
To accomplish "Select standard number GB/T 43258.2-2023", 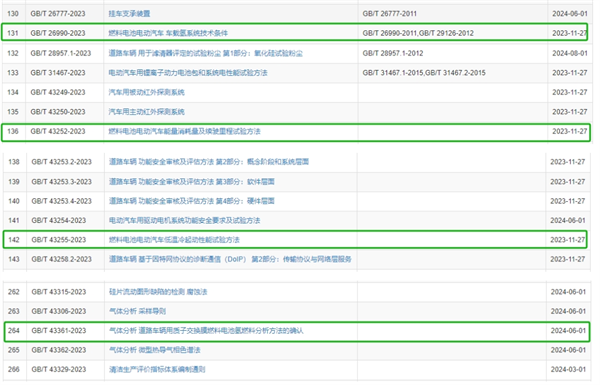I will pyautogui.click(x=62, y=259).
